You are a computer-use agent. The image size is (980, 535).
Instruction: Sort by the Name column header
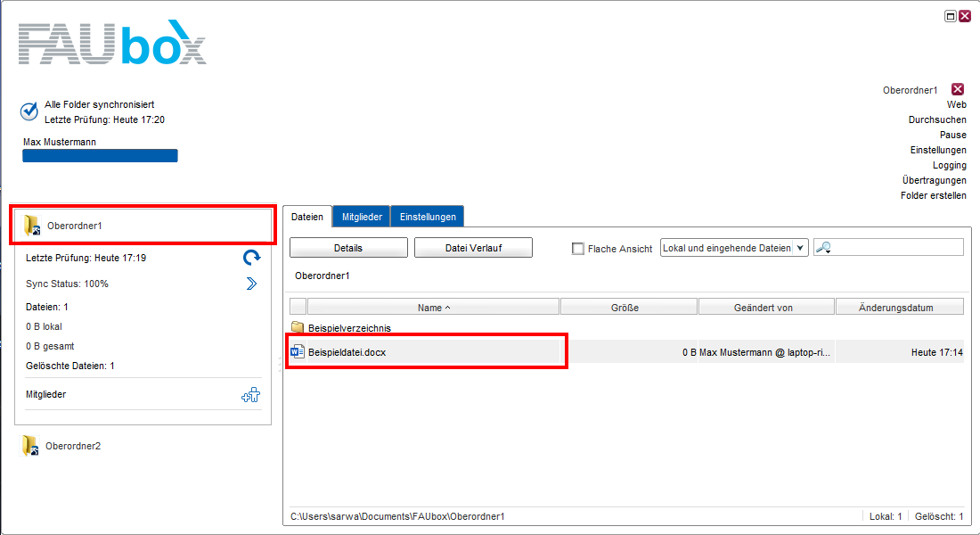[433, 308]
